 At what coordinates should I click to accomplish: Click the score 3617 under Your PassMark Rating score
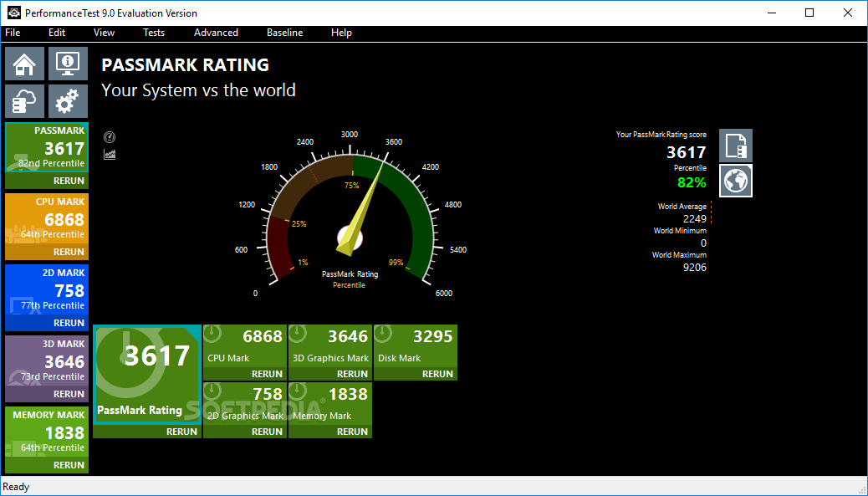pyautogui.click(x=687, y=152)
